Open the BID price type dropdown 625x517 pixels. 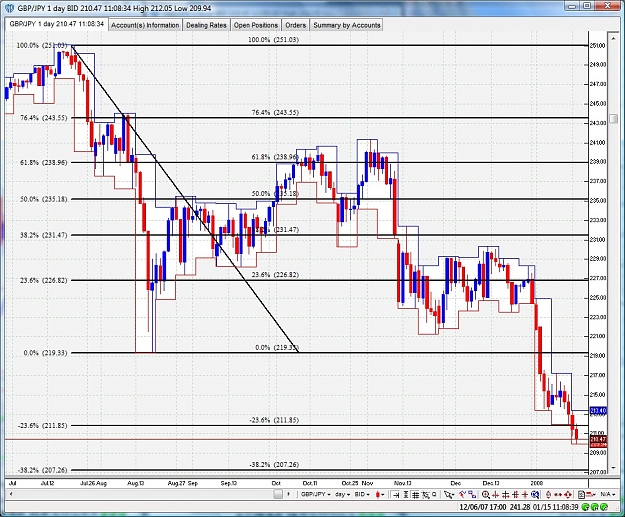[x=362, y=494]
